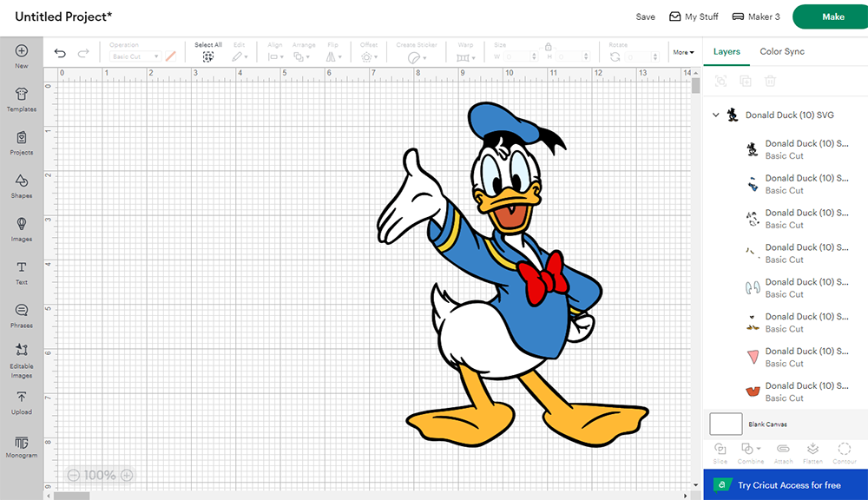Open the Images library

22,228
